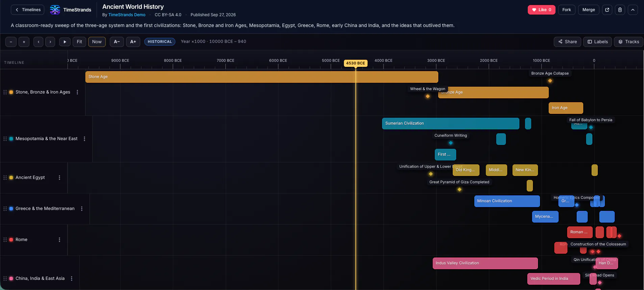
Task: Toggle the Tracks panel
Action: [x=628, y=42]
